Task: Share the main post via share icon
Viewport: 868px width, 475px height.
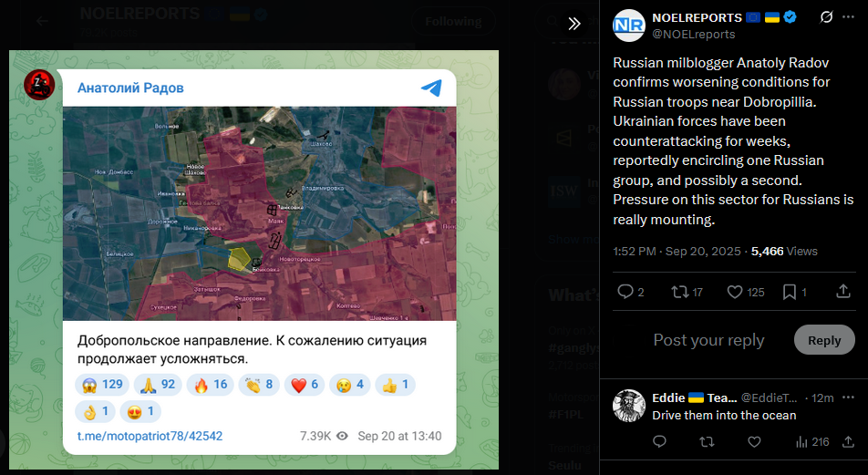Action: click(843, 291)
